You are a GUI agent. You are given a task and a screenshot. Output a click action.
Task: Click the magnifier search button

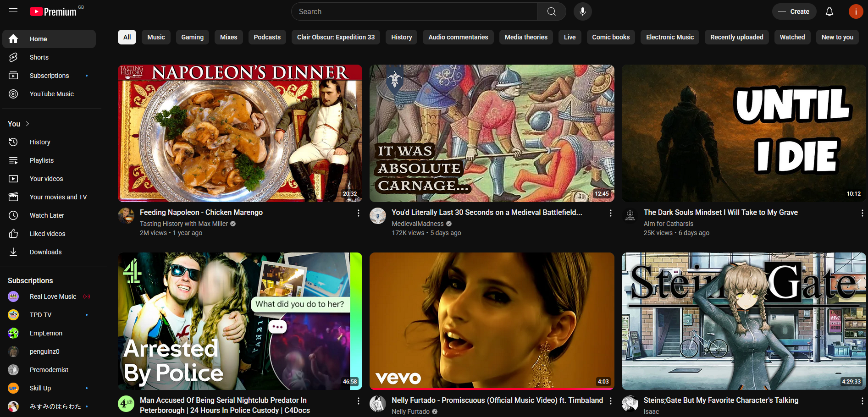[x=552, y=11]
